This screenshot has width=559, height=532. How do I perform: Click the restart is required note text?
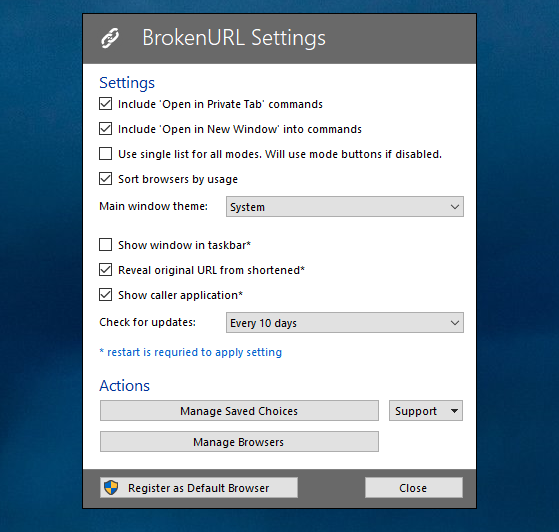point(190,352)
